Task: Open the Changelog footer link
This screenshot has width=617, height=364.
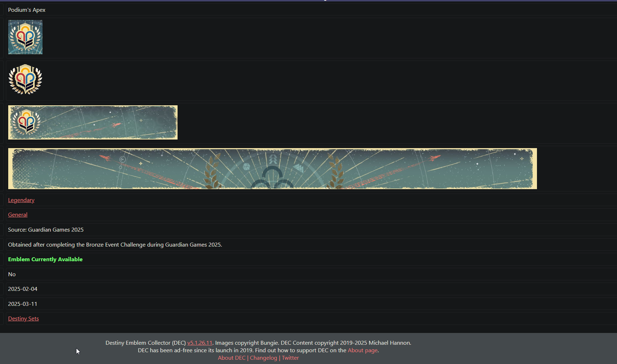Action: (x=263, y=358)
